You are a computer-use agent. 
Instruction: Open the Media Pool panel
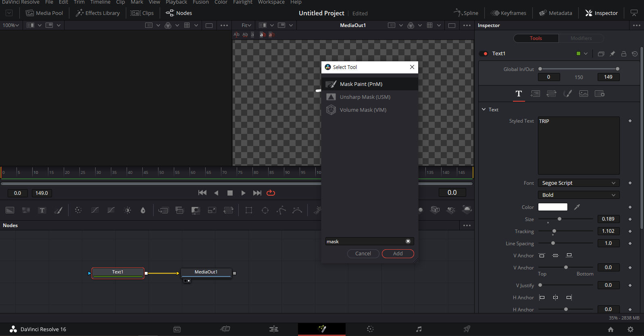tap(44, 13)
